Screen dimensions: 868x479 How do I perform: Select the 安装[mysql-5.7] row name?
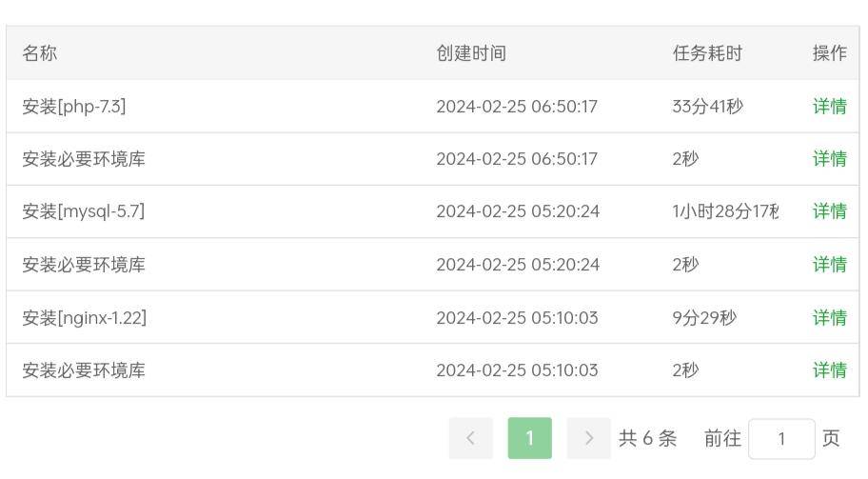84,211
